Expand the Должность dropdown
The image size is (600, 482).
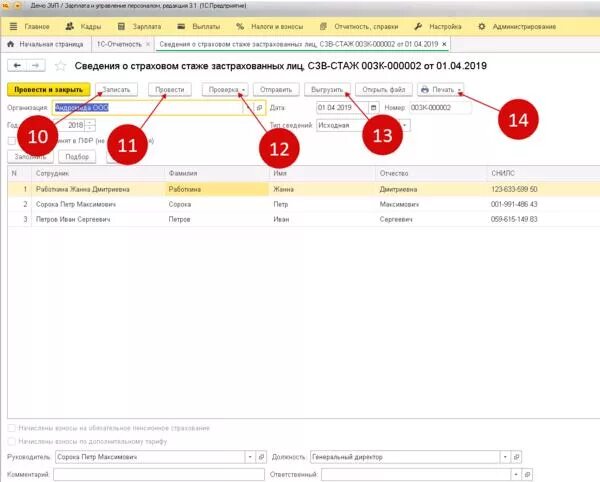[x=505, y=457]
